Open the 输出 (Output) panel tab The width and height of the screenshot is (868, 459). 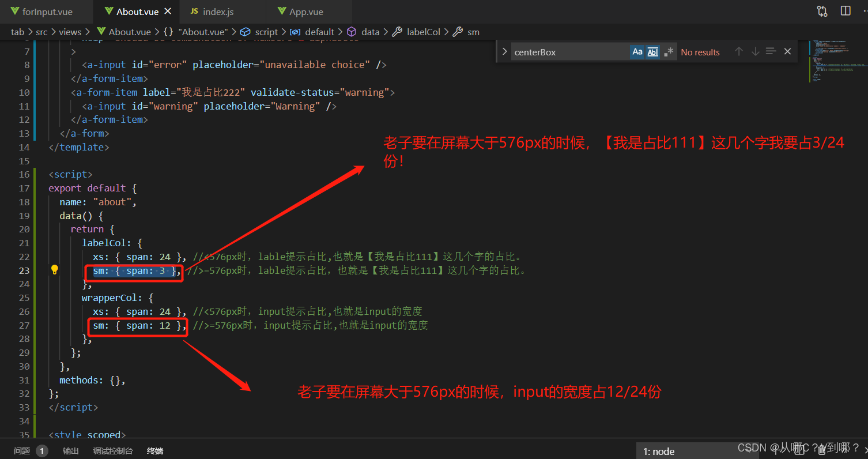click(x=71, y=451)
